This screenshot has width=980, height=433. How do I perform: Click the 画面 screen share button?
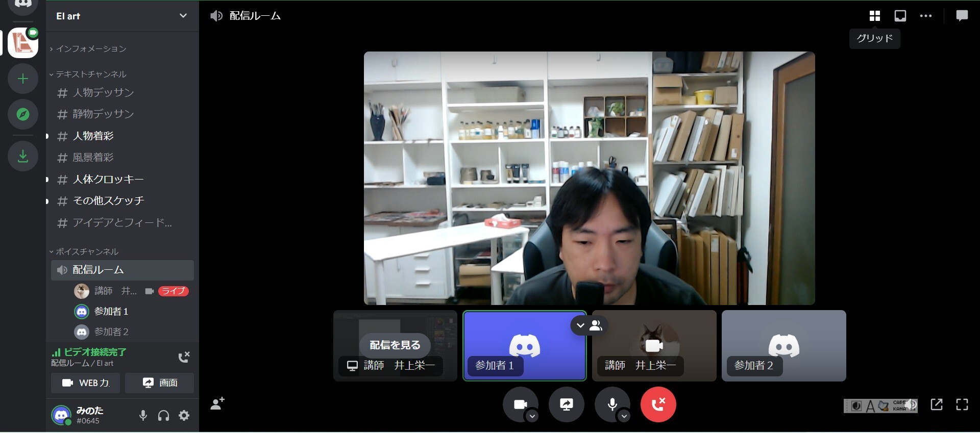pyautogui.click(x=159, y=383)
